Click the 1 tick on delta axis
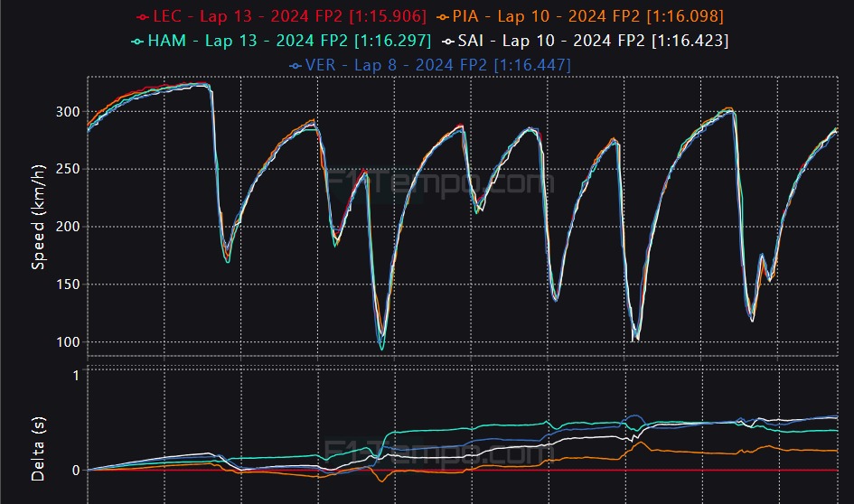The height and width of the screenshot is (504, 854). pos(76,375)
